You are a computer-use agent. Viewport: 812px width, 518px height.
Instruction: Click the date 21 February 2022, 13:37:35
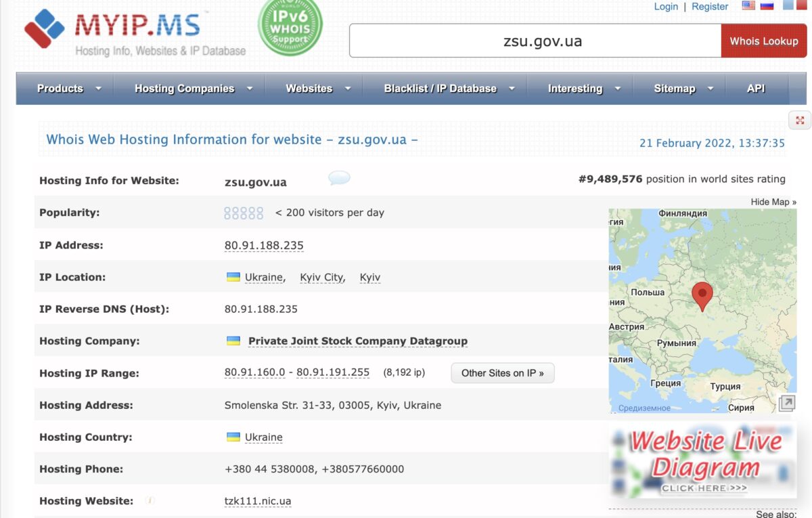pos(712,143)
